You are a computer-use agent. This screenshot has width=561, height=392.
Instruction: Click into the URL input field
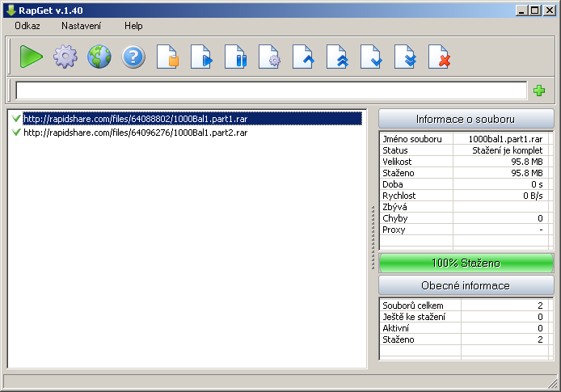pyautogui.click(x=271, y=91)
